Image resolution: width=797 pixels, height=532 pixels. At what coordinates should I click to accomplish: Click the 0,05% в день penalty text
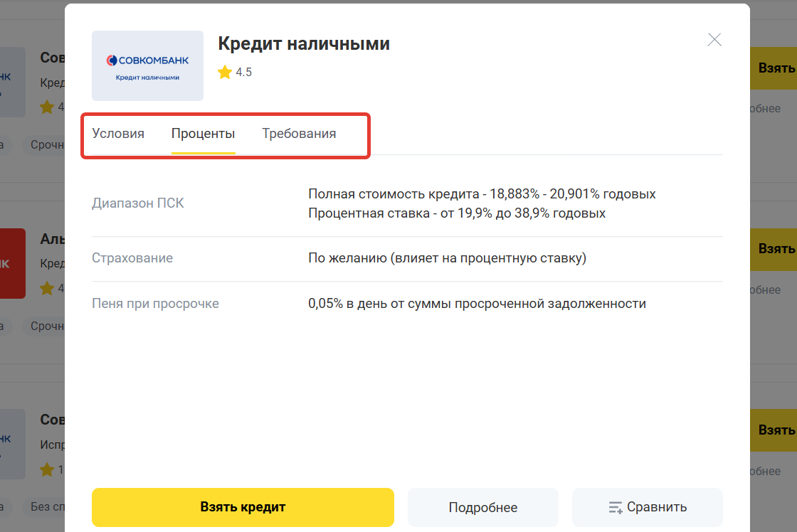pos(477,304)
